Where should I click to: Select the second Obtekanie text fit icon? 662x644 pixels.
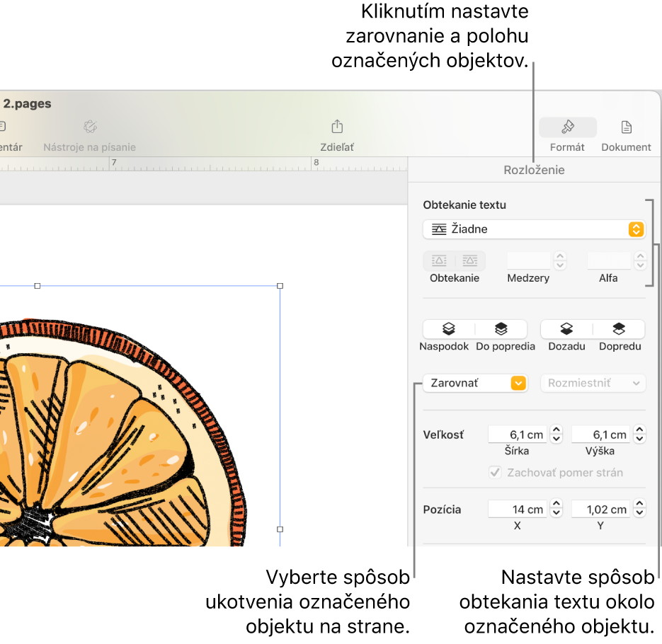pyautogui.click(x=470, y=261)
